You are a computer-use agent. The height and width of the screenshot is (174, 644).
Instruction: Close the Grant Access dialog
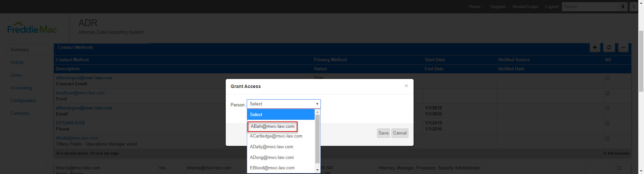[x=406, y=86]
